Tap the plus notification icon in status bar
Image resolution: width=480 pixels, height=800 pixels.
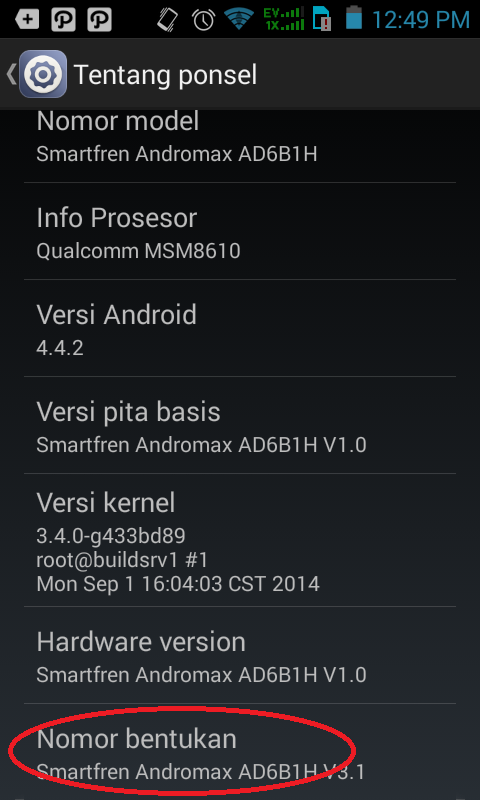pyautogui.click(x=27, y=20)
